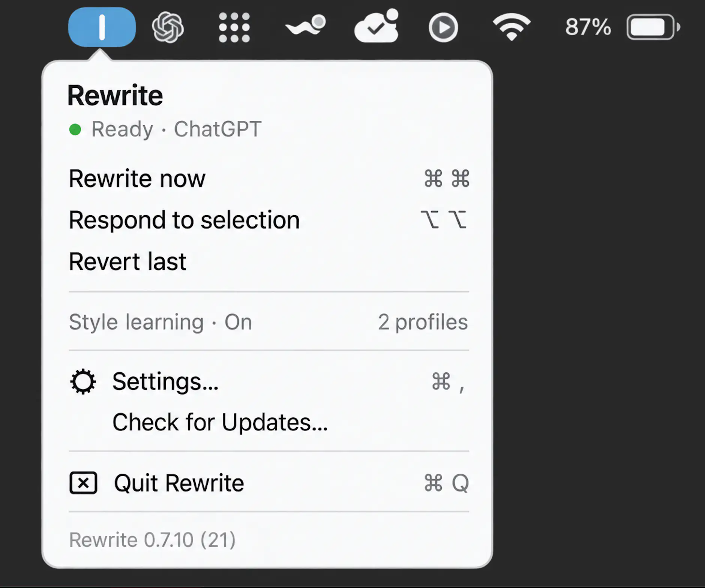Choose Respond to selection
The image size is (705, 588).
[269, 220]
